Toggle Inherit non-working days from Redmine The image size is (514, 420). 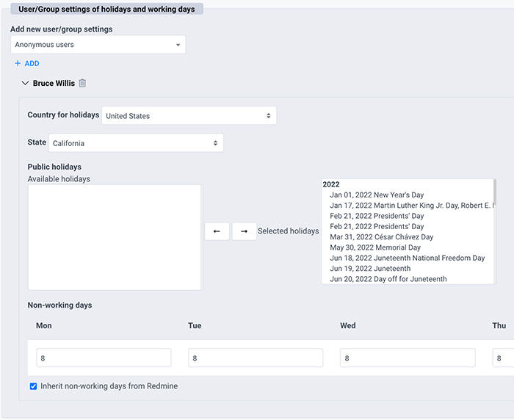[34, 386]
